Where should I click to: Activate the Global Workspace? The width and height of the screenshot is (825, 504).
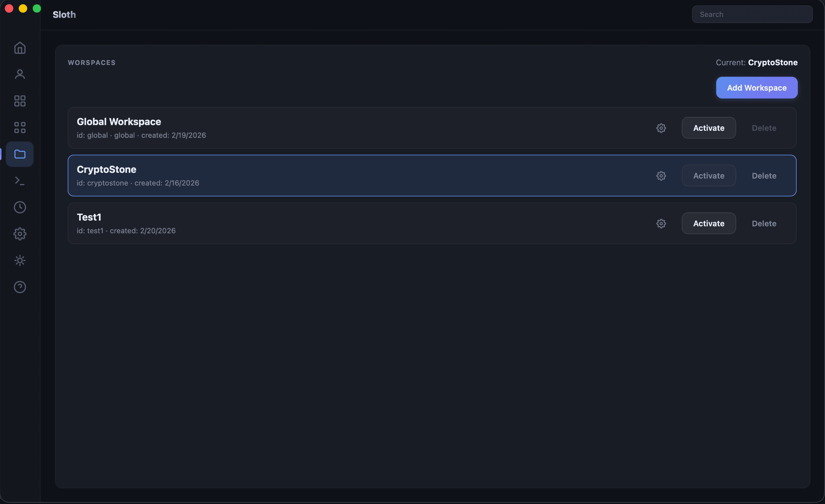tap(708, 128)
